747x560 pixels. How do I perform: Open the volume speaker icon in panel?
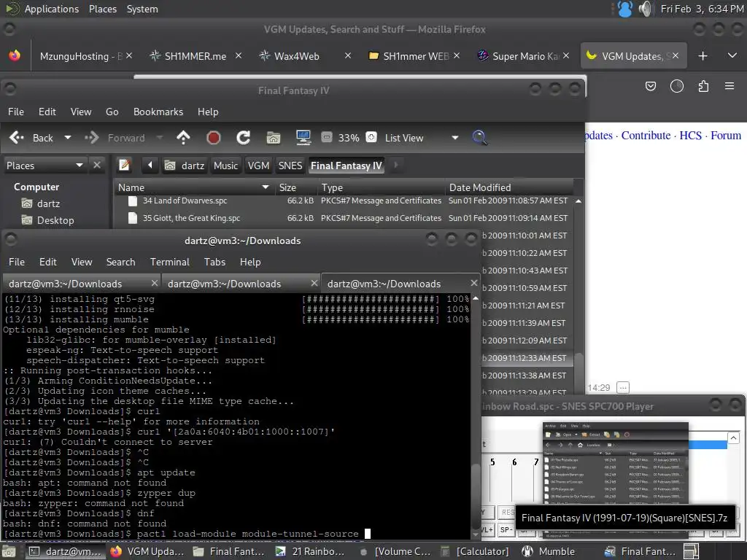click(645, 9)
